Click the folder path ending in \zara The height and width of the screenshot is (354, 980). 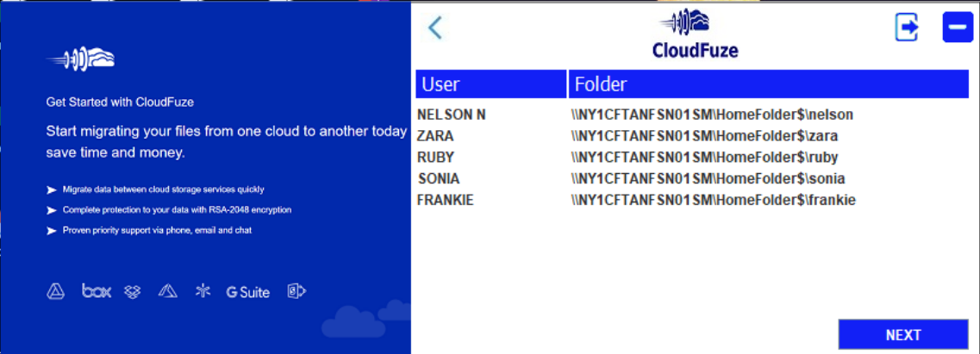[704, 136]
